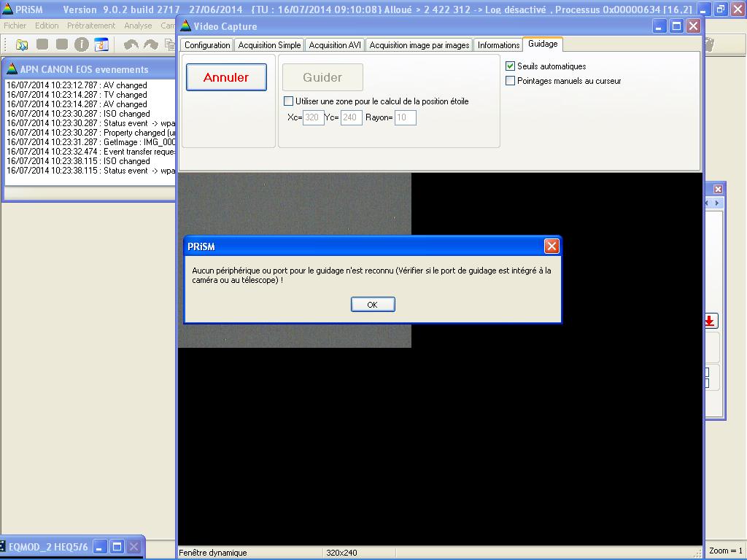Click the blue window-with-person toolbar icon
Screen dimensions: 747x560
[x=101, y=44]
